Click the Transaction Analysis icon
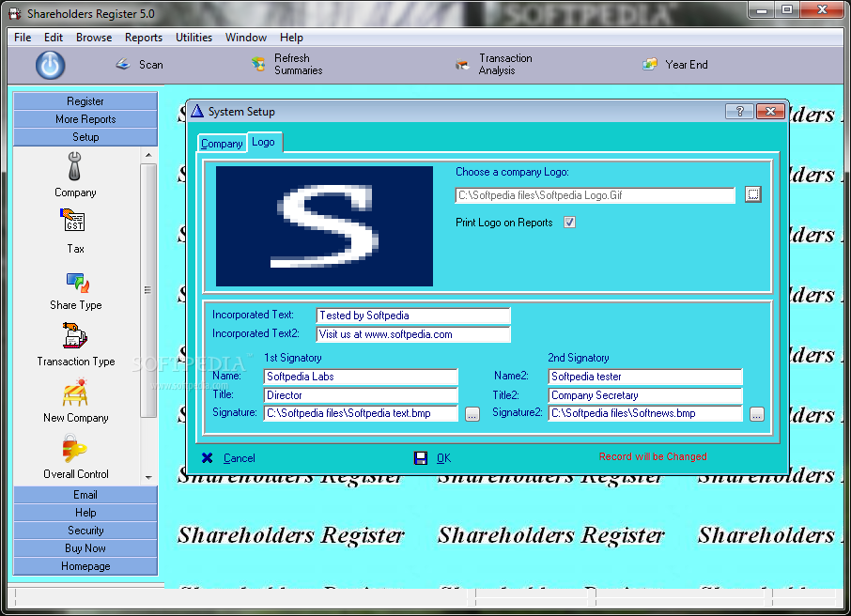 [462, 65]
